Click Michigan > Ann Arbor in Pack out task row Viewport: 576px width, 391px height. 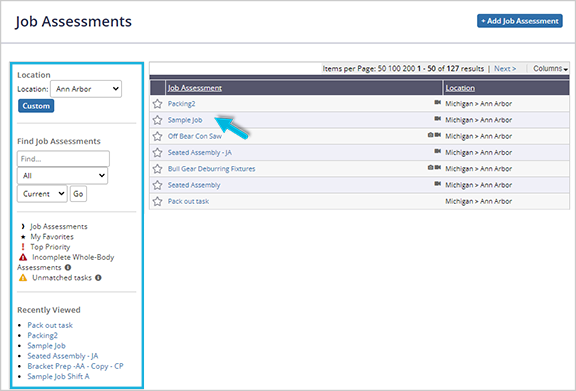pyautogui.click(x=478, y=201)
